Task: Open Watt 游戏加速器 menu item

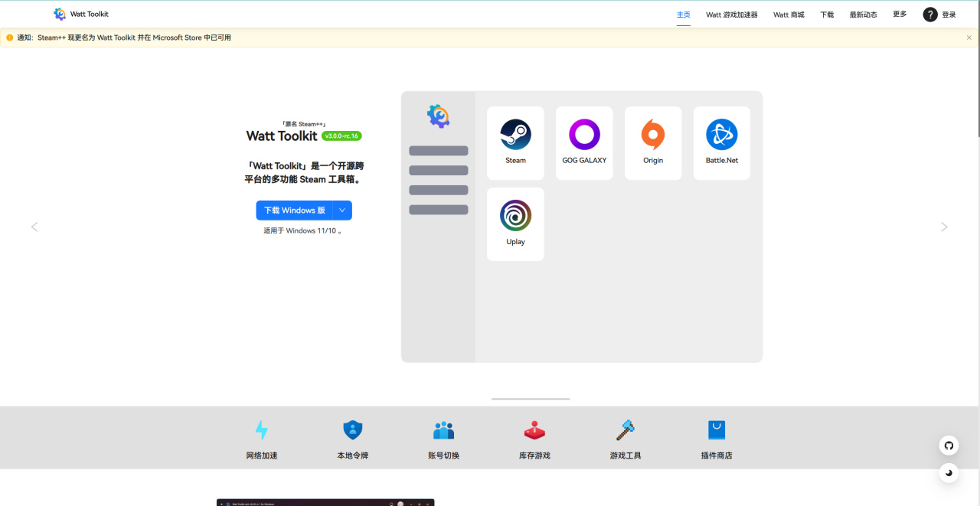Action: tap(732, 15)
